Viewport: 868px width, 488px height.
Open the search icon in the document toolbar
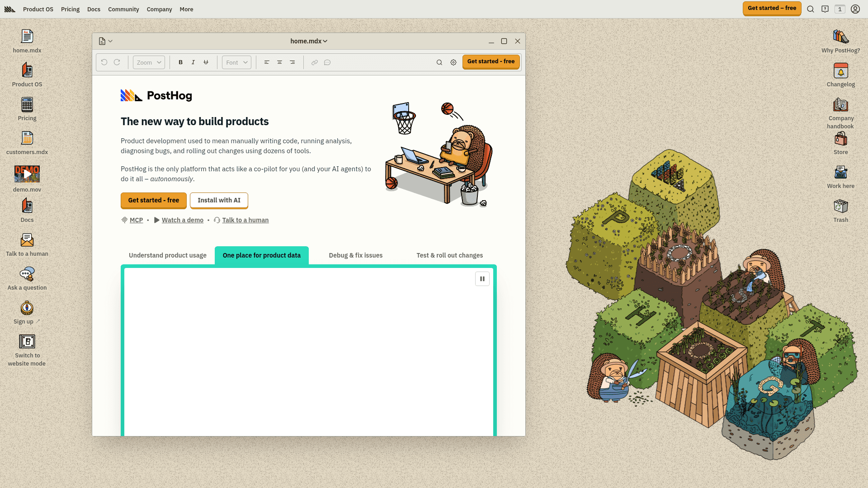[439, 62]
